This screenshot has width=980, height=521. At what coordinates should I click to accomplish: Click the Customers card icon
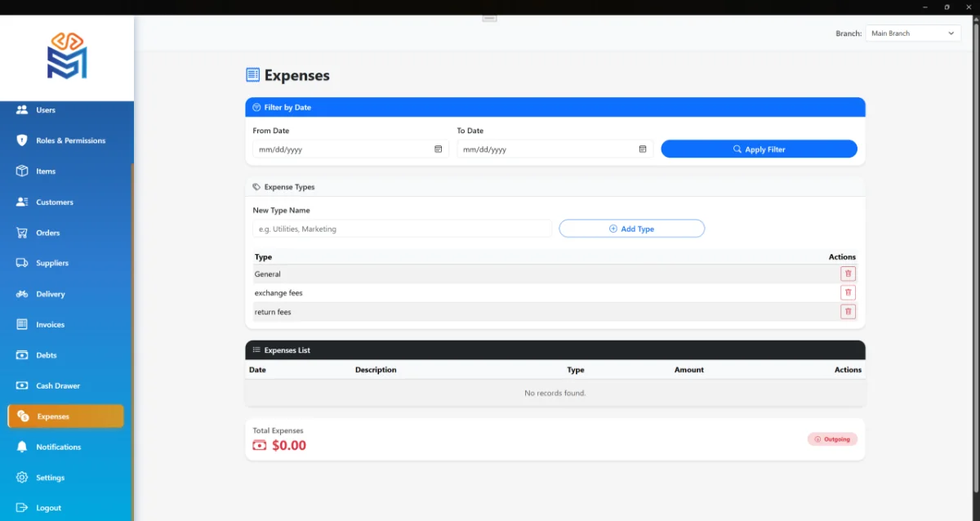22,202
